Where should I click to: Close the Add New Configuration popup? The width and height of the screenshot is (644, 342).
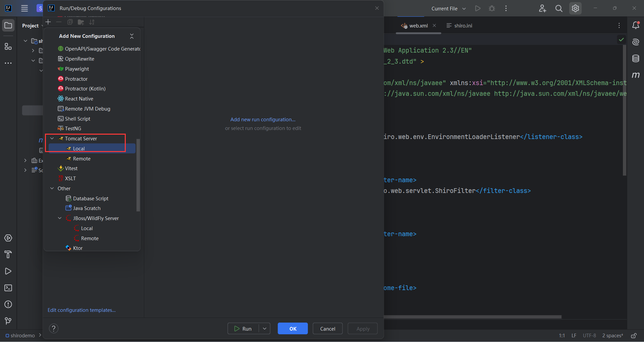(x=132, y=36)
